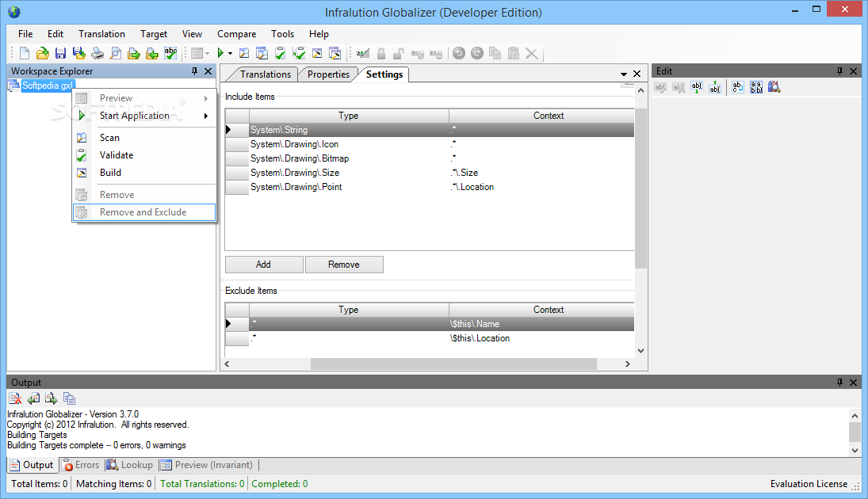The width and height of the screenshot is (868, 499).
Task: Click the Copy Output icon in Output panel
Action: click(69, 398)
